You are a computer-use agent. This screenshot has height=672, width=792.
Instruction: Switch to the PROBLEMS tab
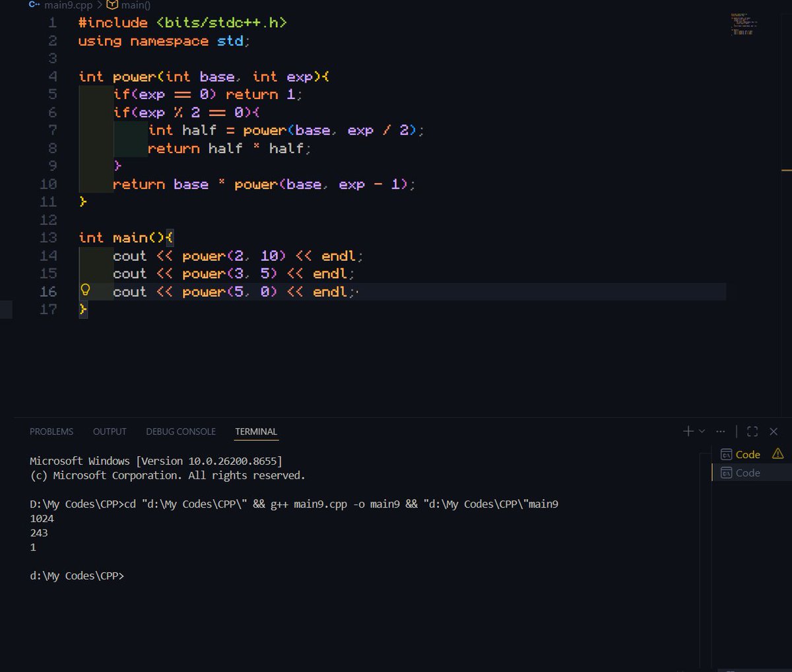pyautogui.click(x=51, y=432)
